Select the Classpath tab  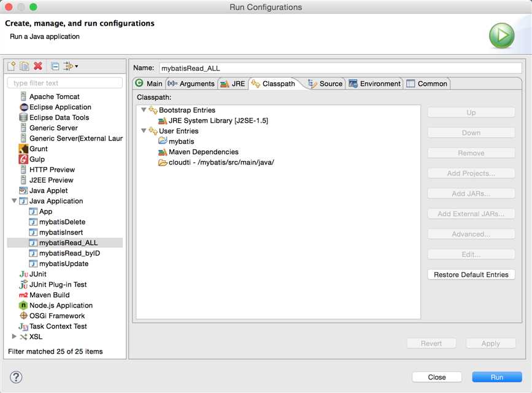click(x=274, y=84)
